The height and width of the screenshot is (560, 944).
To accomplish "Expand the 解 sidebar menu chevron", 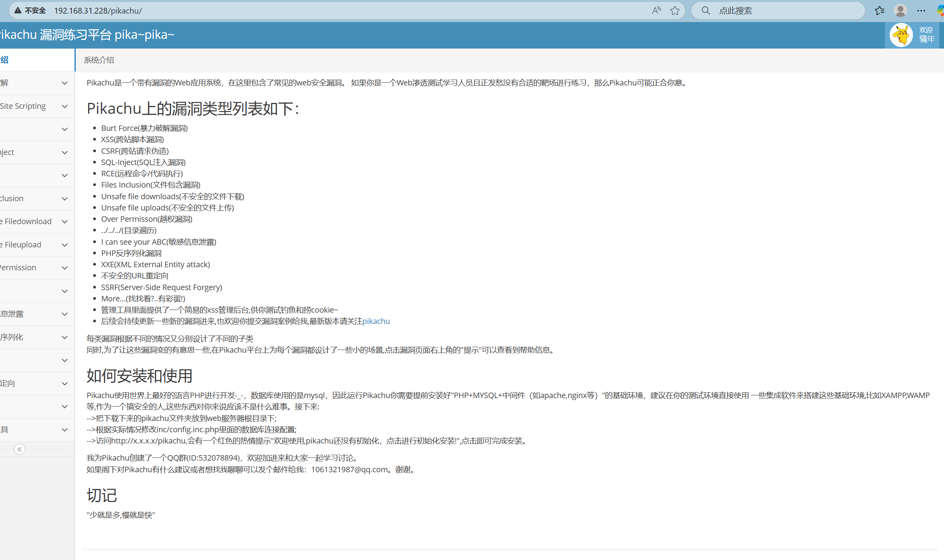I will point(65,83).
